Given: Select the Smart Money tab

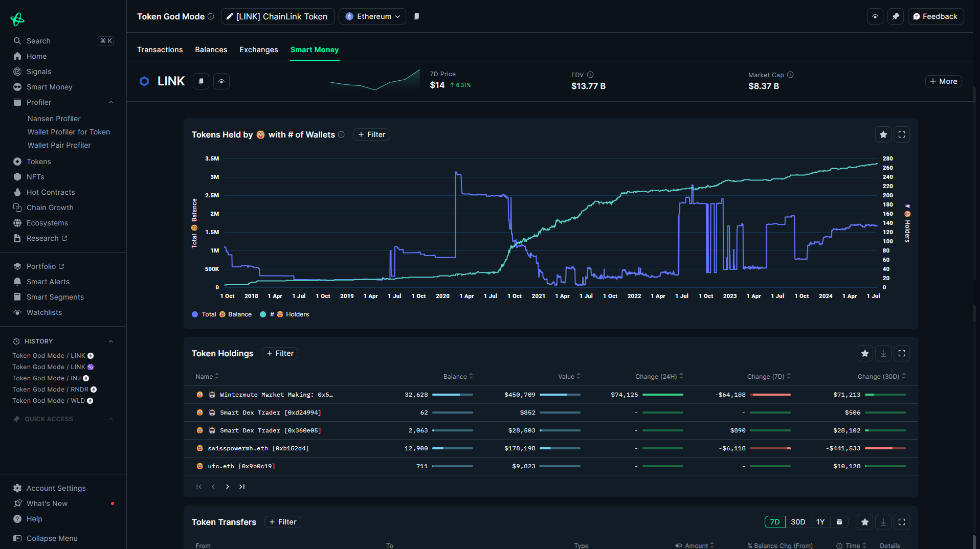Looking at the screenshot, I should click(315, 50).
